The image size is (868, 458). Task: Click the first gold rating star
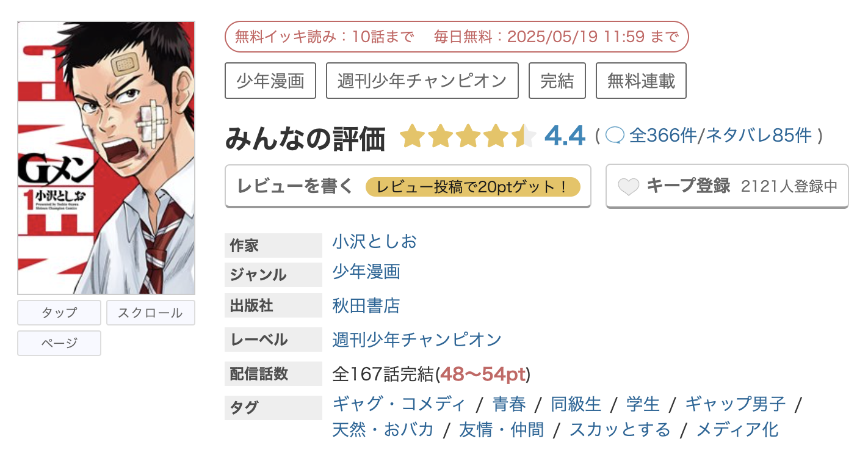coord(412,137)
